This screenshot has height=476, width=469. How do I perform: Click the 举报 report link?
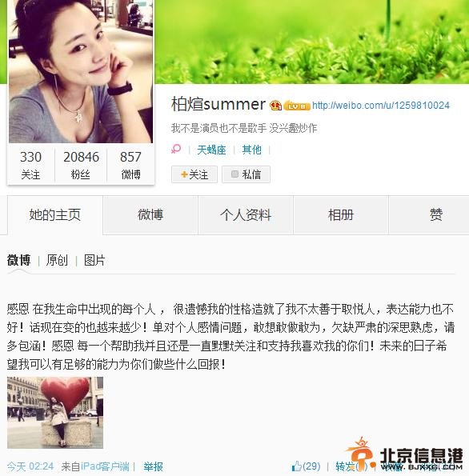click(x=153, y=466)
